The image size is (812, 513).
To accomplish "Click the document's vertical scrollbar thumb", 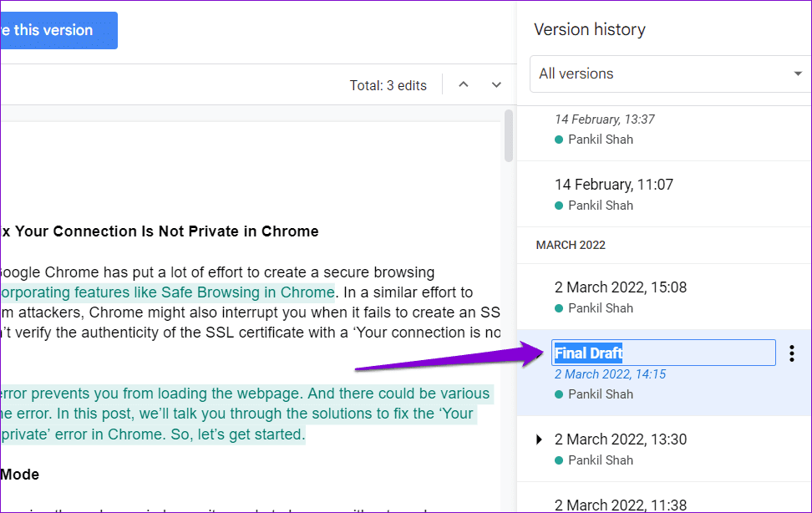I will [509, 135].
